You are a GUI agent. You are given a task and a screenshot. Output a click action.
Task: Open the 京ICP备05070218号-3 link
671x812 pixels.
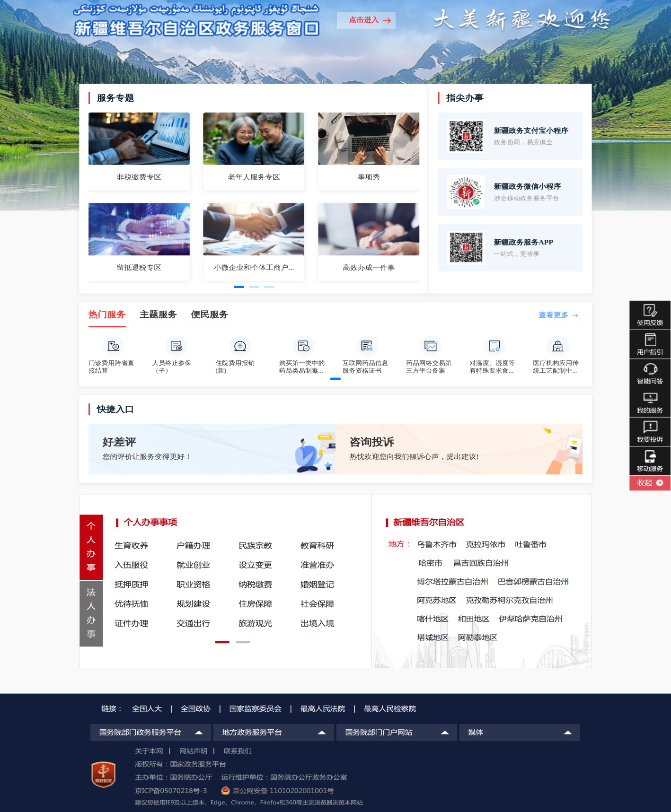tap(171, 790)
